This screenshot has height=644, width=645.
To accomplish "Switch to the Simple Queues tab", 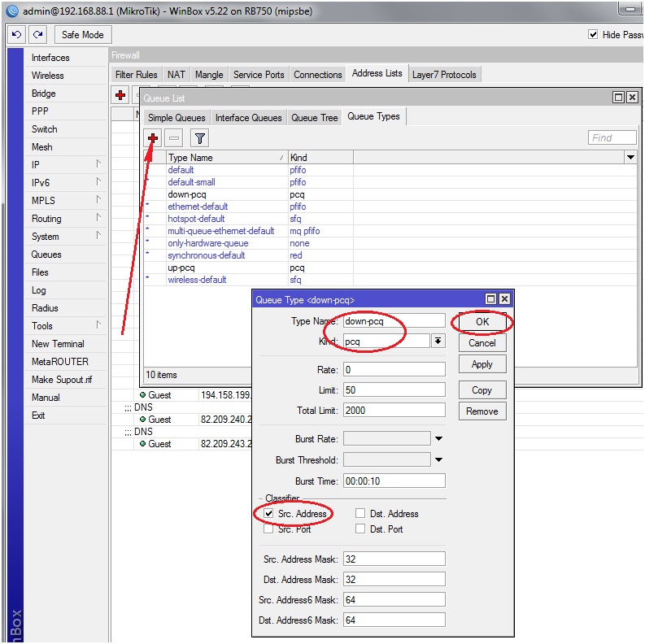I will coord(177,118).
